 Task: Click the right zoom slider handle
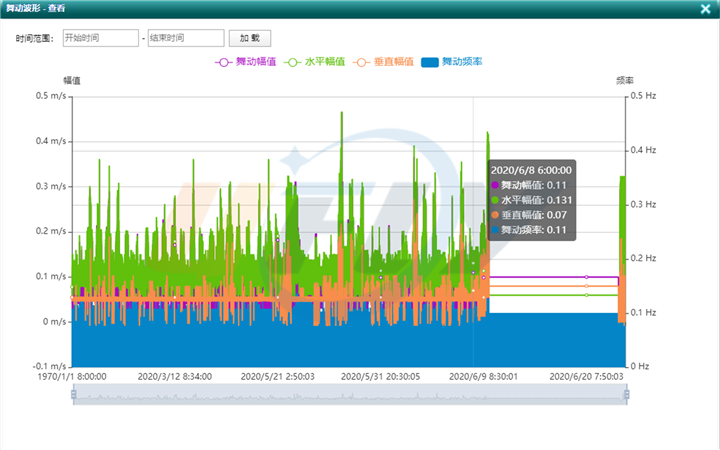point(627,395)
